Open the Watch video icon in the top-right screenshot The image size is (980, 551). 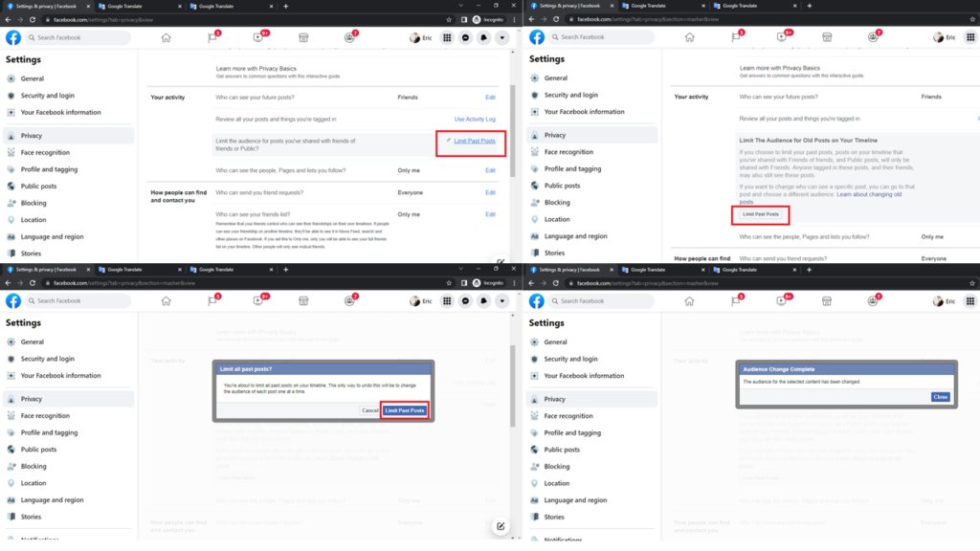[783, 37]
